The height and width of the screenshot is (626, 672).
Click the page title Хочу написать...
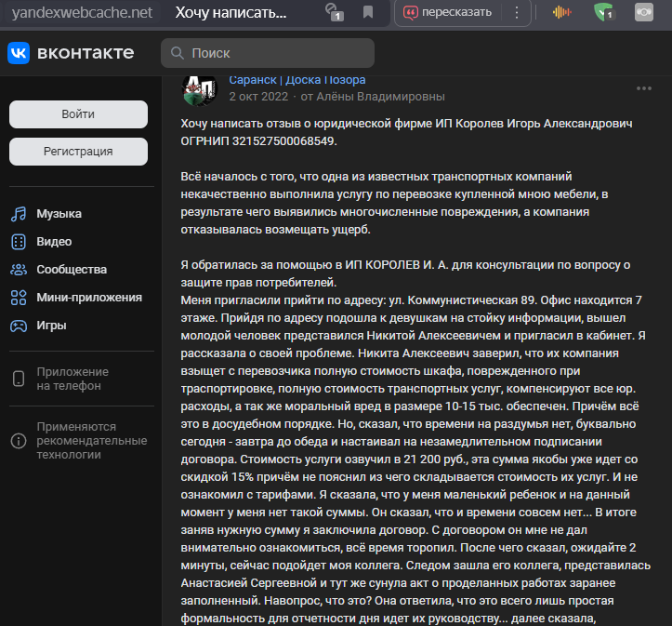point(231,12)
